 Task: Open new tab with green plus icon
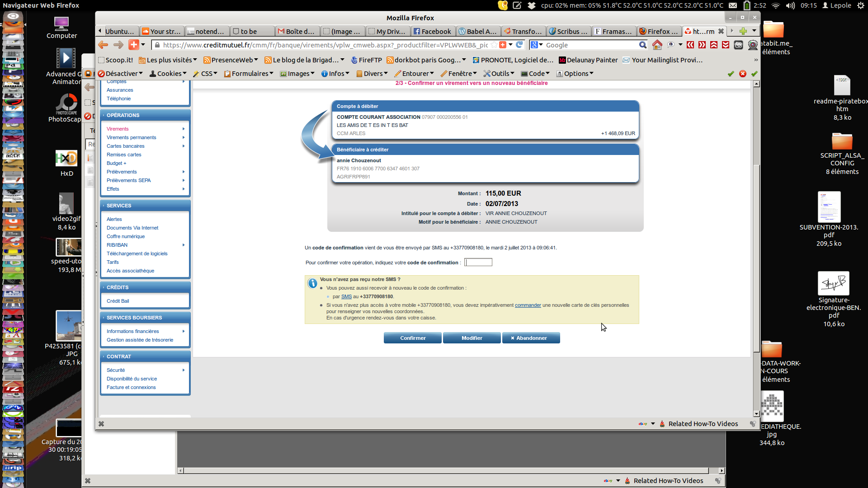(743, 31)
